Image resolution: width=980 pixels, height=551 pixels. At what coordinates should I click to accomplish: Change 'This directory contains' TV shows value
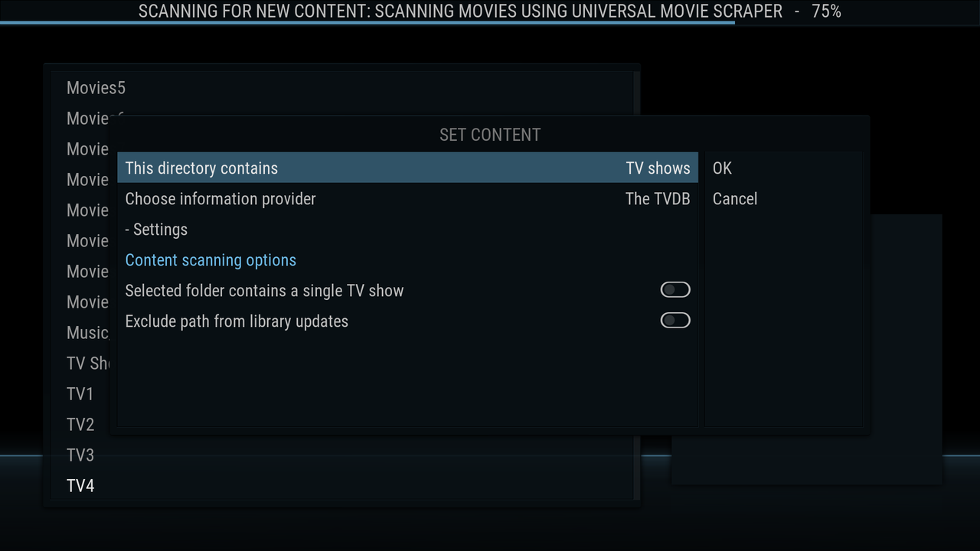408,168
